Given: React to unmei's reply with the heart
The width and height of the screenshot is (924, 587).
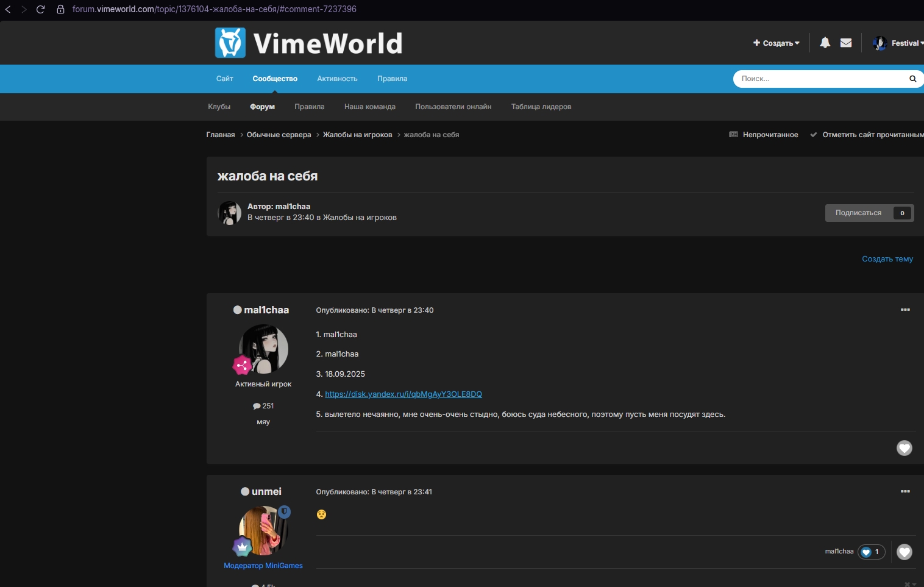Looking at the screenshot, I should (904, 552).
